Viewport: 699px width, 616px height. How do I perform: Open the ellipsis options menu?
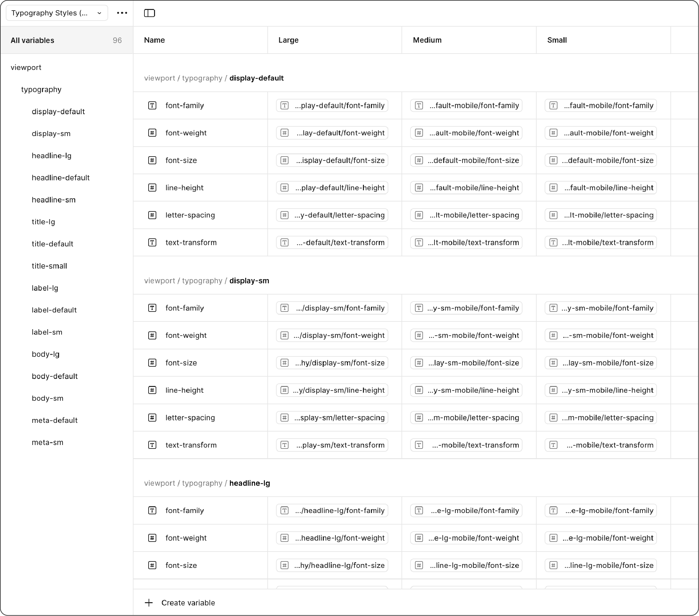[x=122, y=13]
